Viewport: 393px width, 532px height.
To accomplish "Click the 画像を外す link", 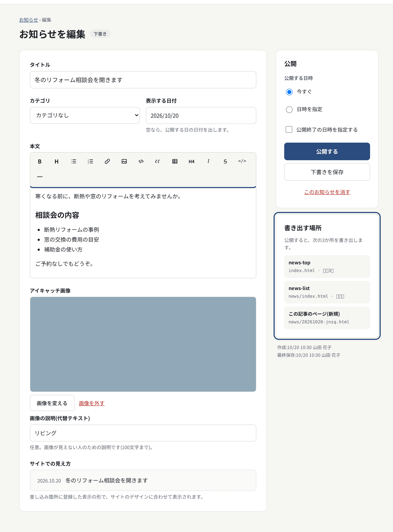I will pos(92,403).
